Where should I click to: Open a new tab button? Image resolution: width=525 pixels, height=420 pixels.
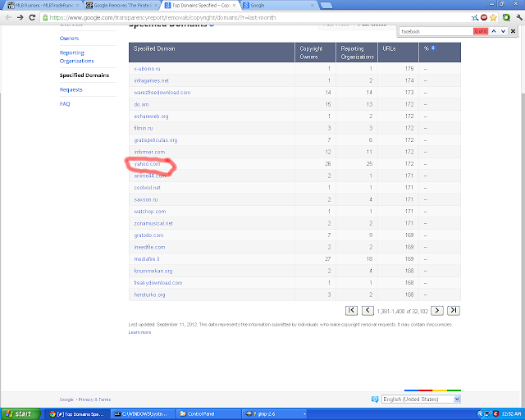(326, 6)
